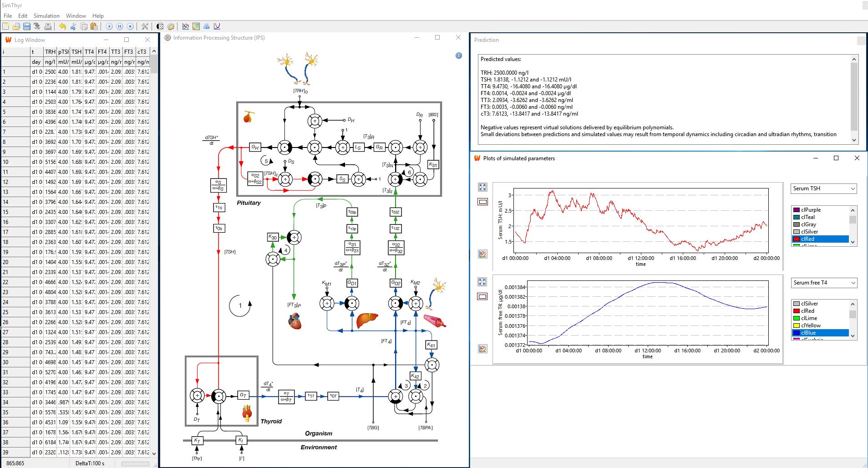The height and width of the screenshot is (468, 868).
Task: Click the Cut scissors toolbar icon
Action: click(73, 26)
